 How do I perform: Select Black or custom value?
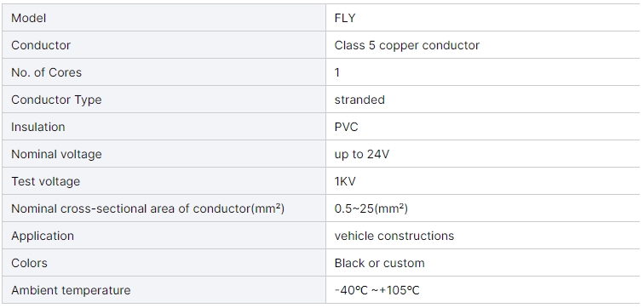(x=379, y=263)
